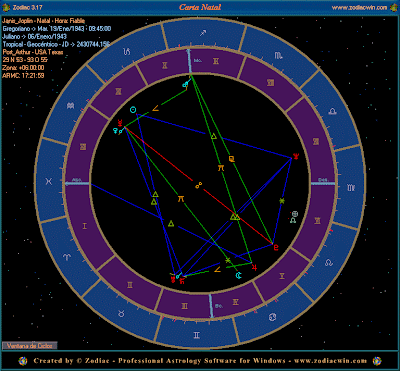Click the Gregoriano date line with 09:45:00
400x371 pixels.
[x=57, y=29]
